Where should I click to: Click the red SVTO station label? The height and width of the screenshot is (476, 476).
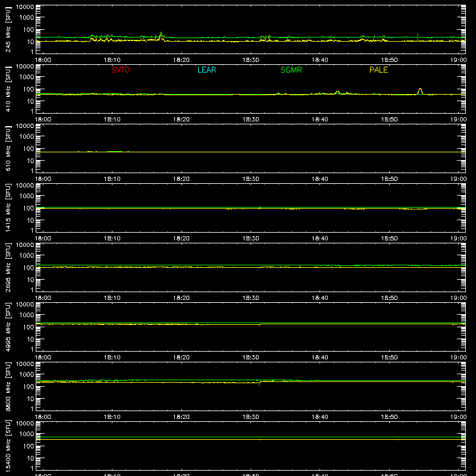tap(121, 70)
